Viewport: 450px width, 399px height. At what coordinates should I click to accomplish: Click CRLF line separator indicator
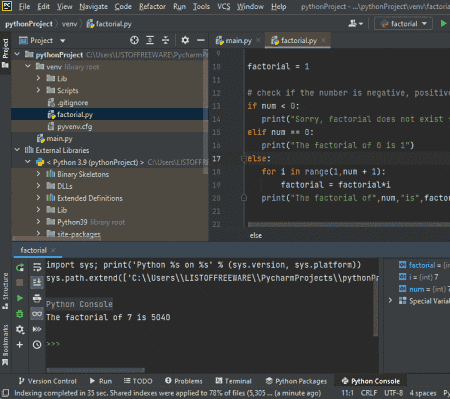(x=369, y=393)
